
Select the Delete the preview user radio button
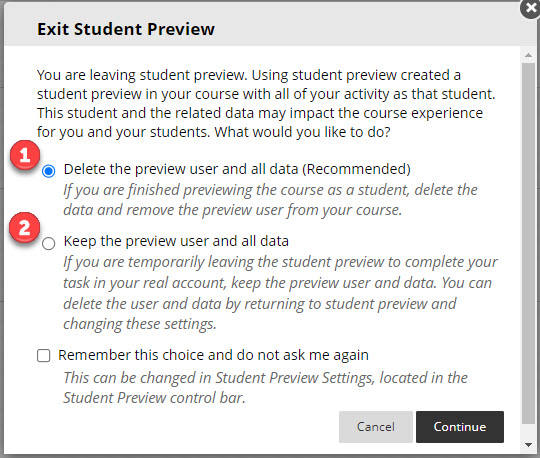point(49,171)
